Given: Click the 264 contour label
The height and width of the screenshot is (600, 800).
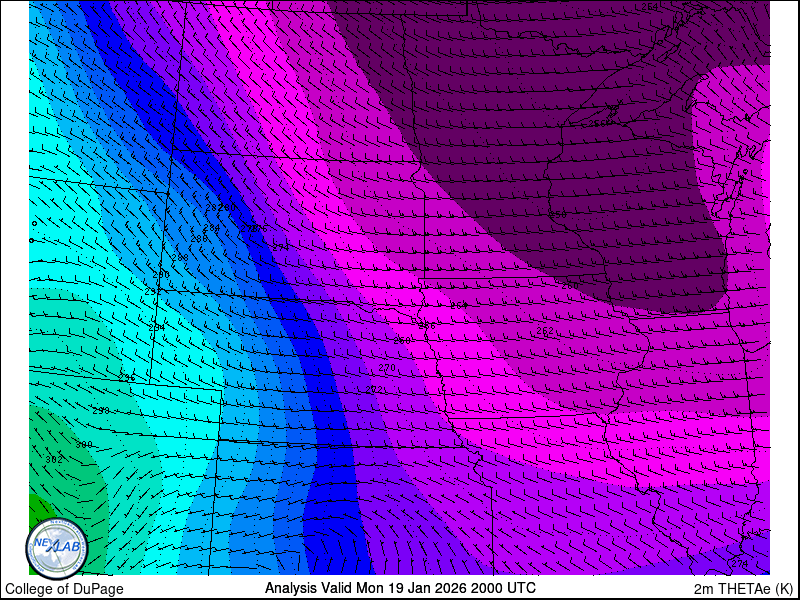Looking at the screenshot, I should pyautogui.click(x=459, y=305).
